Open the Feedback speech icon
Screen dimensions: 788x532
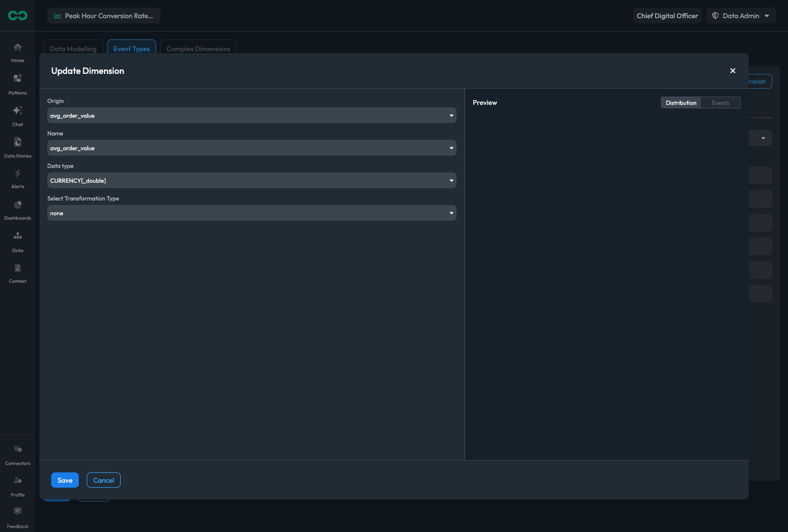(x=18, y=511)
